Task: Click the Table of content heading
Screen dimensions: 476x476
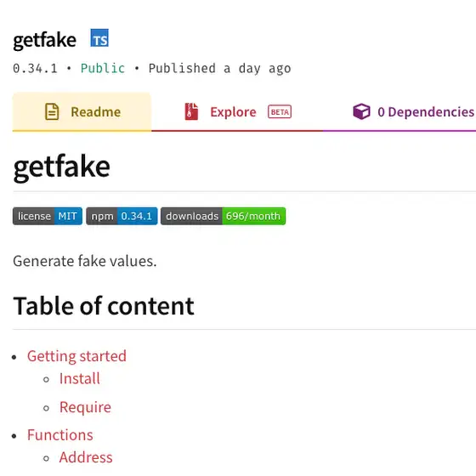Action: (x=104, y=306)
